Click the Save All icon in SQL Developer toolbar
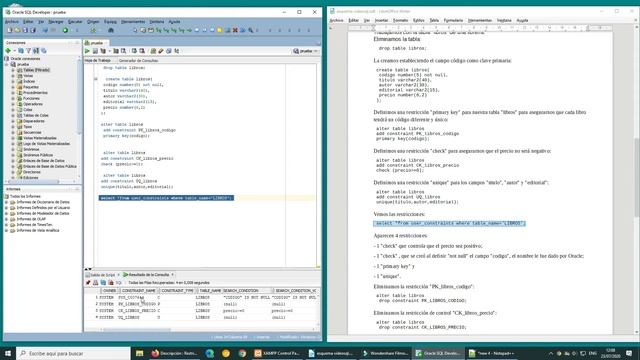The height and width of the screenshot is (360, 640). [x=33, y=30]
